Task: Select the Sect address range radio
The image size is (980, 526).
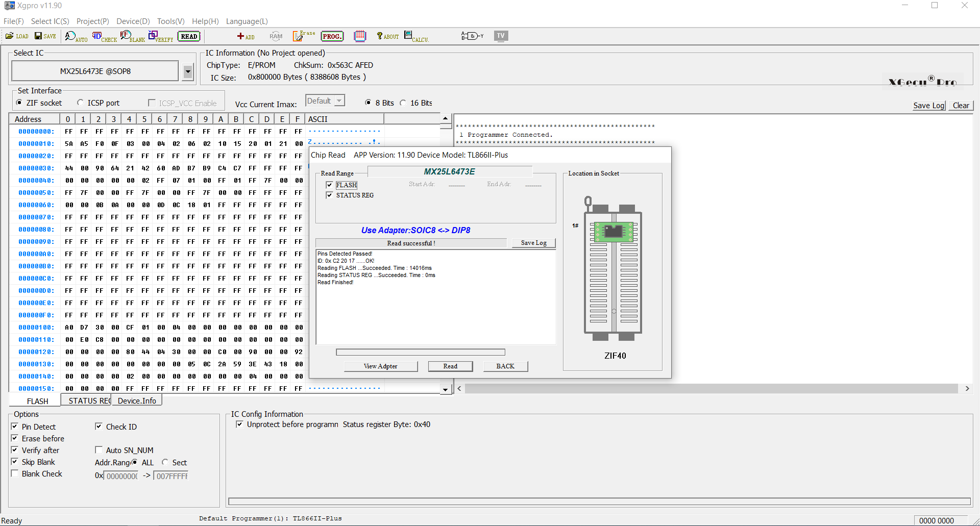Action: point(165,462)
